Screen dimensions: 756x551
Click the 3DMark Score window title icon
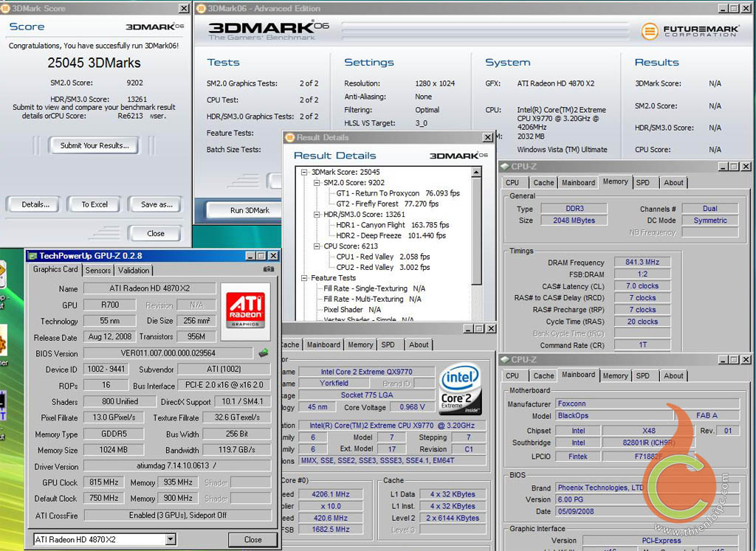click(x=5, y=8)
